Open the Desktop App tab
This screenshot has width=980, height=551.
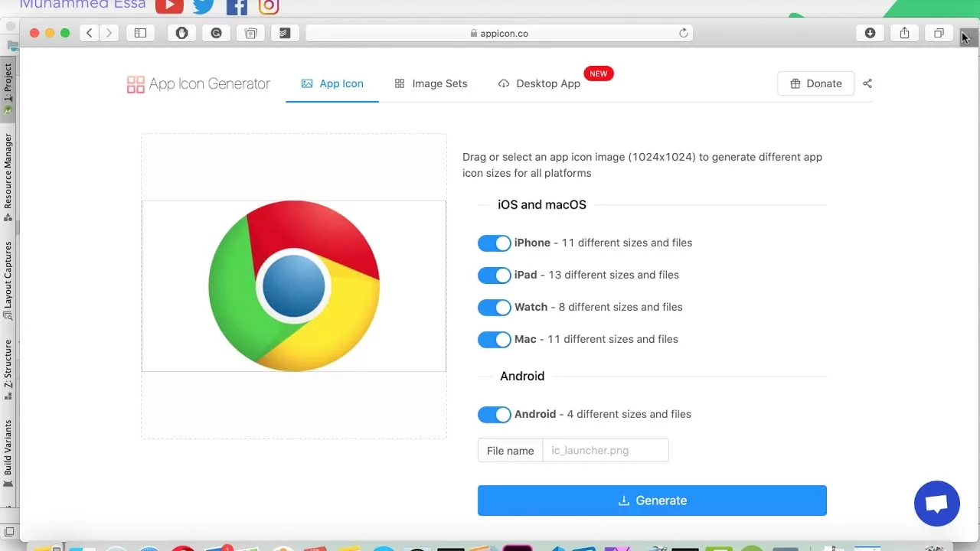pos(539,83)
